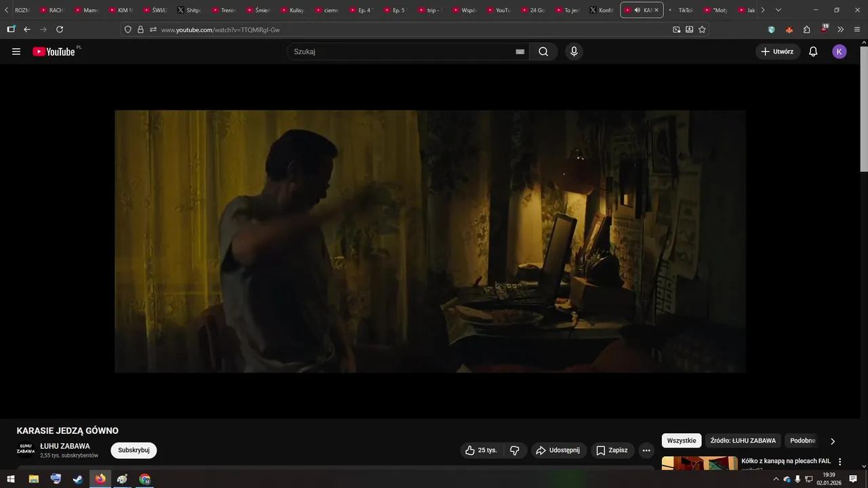Open the sidebar toggle icon left of back arrow

point(11,30)
